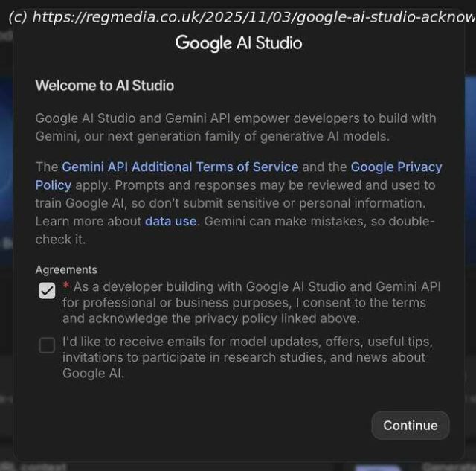Uncheck the terms consent checkbox

[47, 291]
